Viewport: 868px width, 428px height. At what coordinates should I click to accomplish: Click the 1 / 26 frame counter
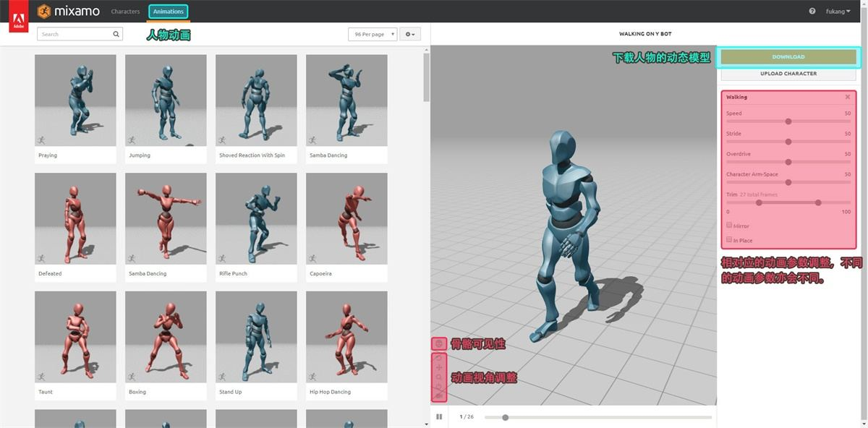[467, 417]
